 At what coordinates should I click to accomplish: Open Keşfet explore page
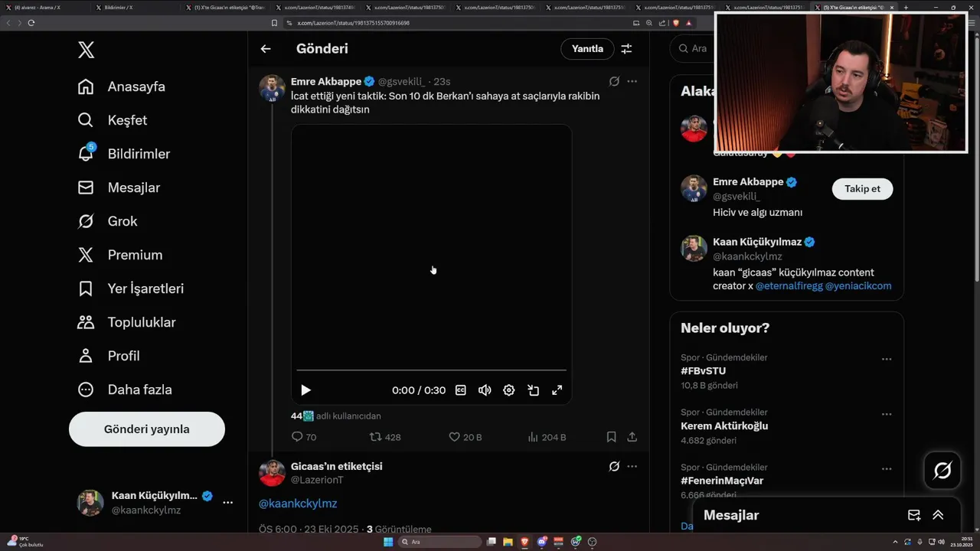coord(113,120)
